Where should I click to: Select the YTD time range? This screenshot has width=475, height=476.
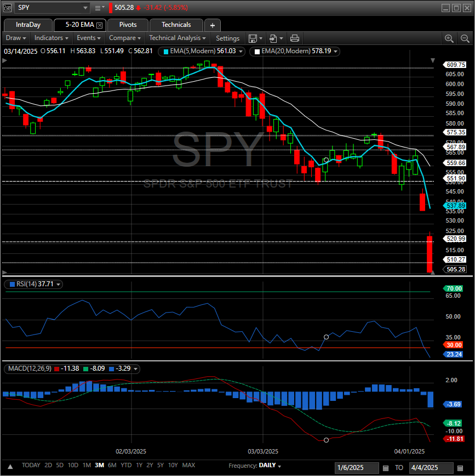(126, 465)
